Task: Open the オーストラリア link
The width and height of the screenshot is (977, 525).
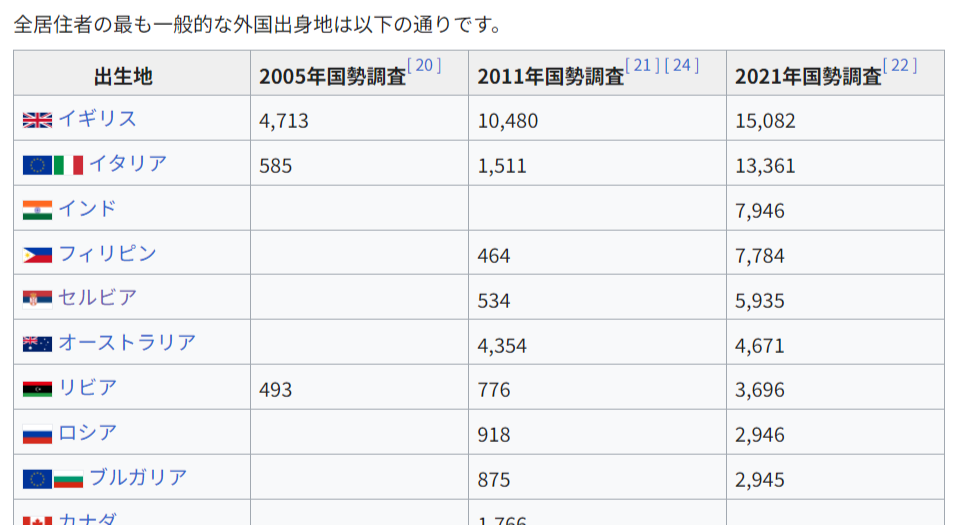Action: (x=127, y=343)
